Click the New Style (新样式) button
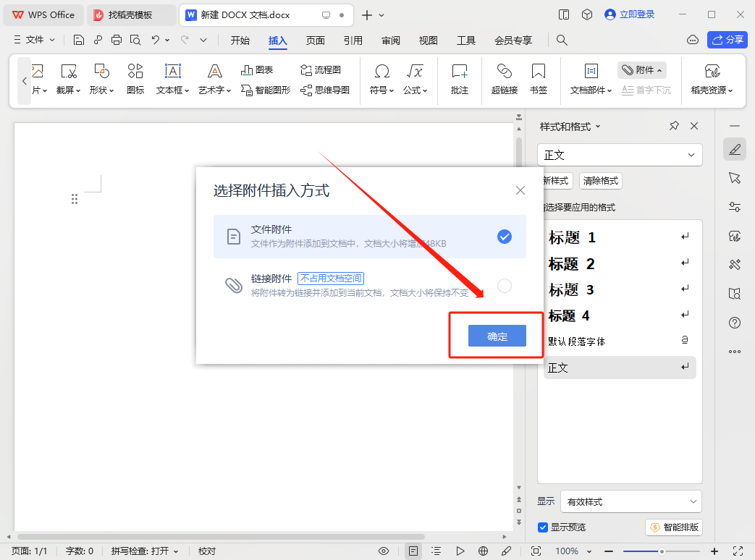 click(557, 180)
